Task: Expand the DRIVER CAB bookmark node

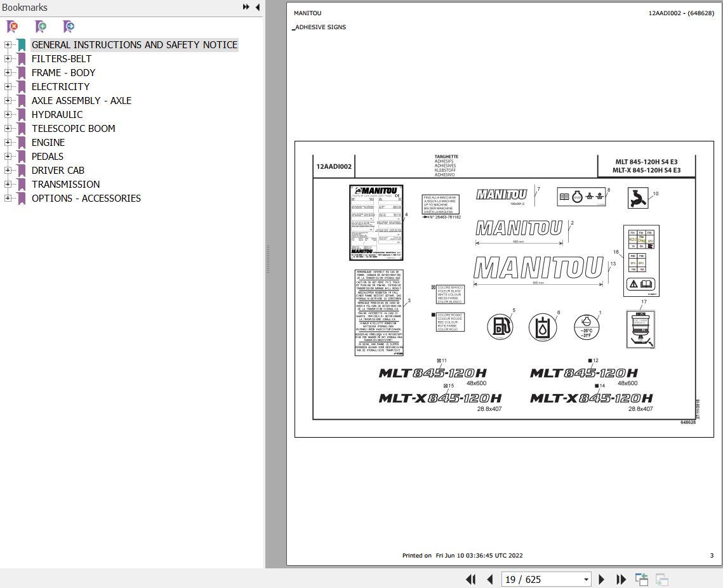Action: click(8, 170)
